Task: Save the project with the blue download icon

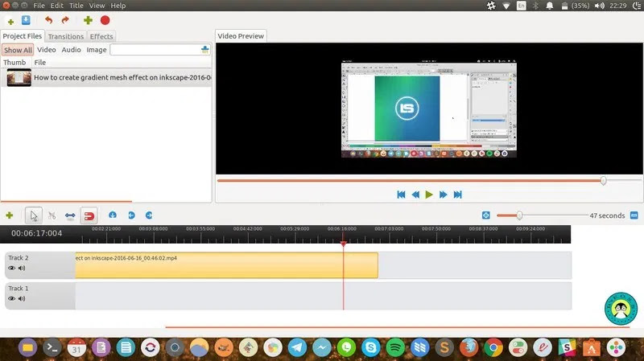Action: (26, 20)
